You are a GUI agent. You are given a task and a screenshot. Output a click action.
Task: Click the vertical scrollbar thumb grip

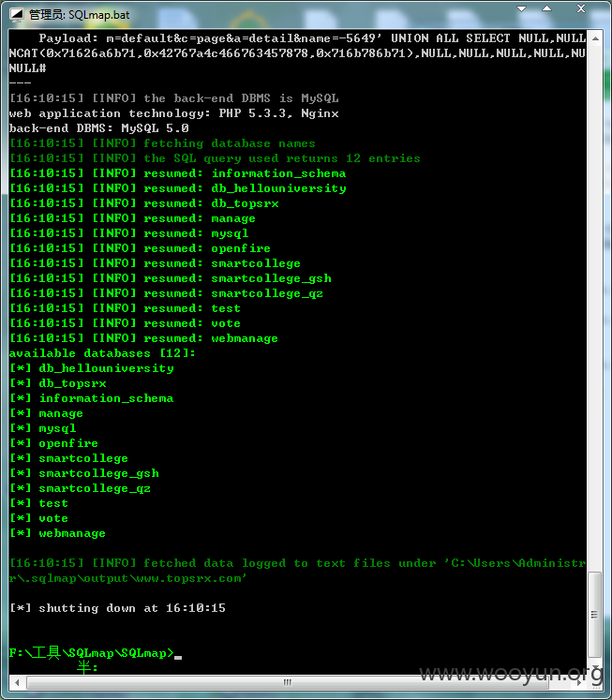594,615
